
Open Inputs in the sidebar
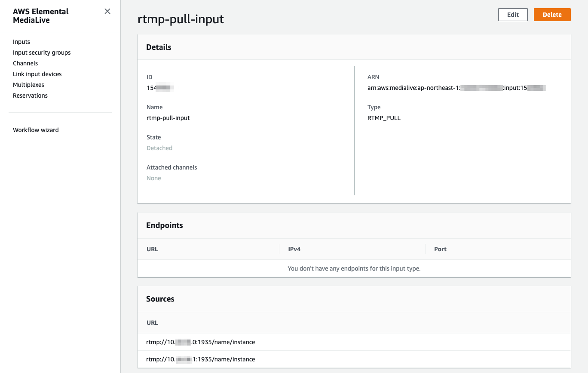[21, 42]
